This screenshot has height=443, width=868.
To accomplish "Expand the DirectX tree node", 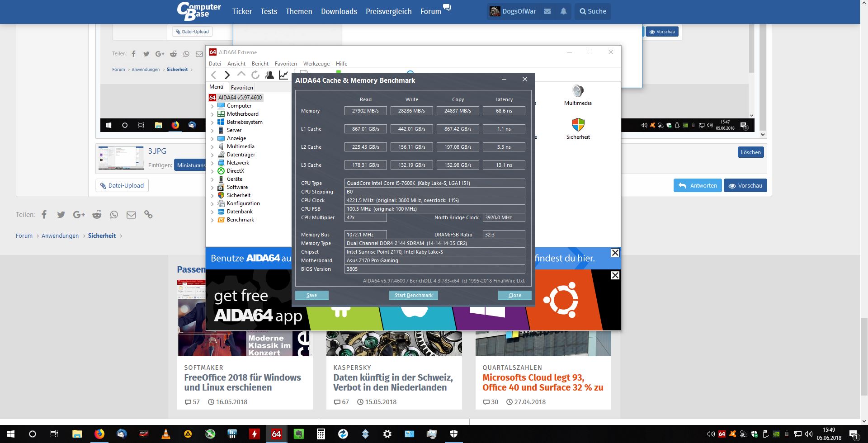I will point(212,171).
